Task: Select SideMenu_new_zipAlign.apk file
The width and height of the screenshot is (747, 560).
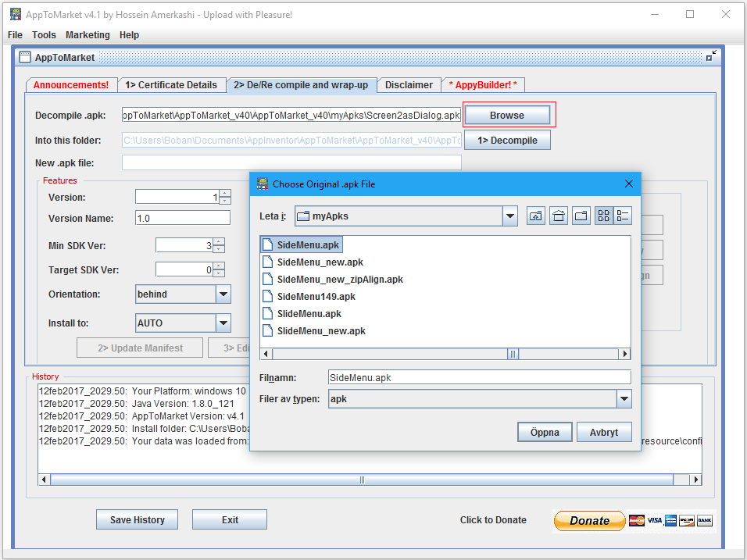Action: pyautogui.click(x=333, y=279)
